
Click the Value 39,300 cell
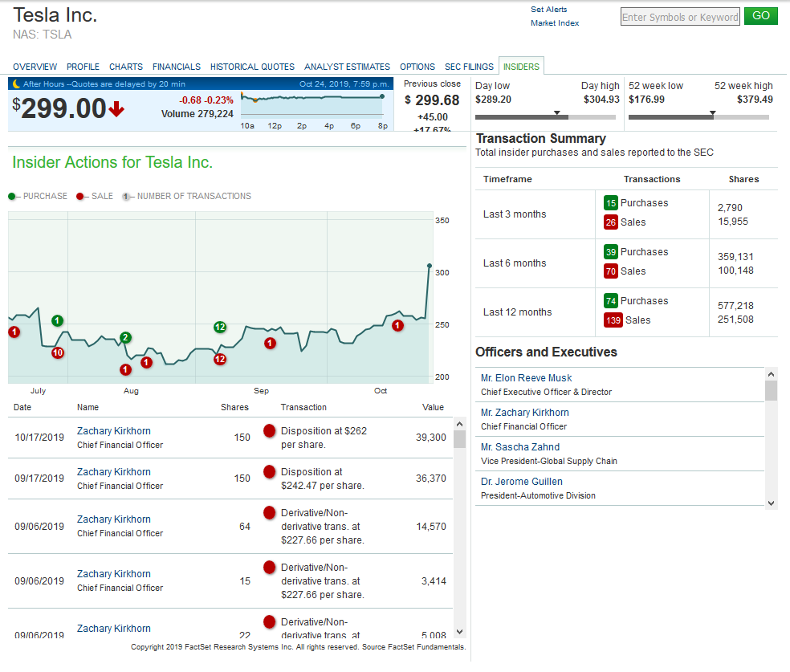click(x=431, y=438)
